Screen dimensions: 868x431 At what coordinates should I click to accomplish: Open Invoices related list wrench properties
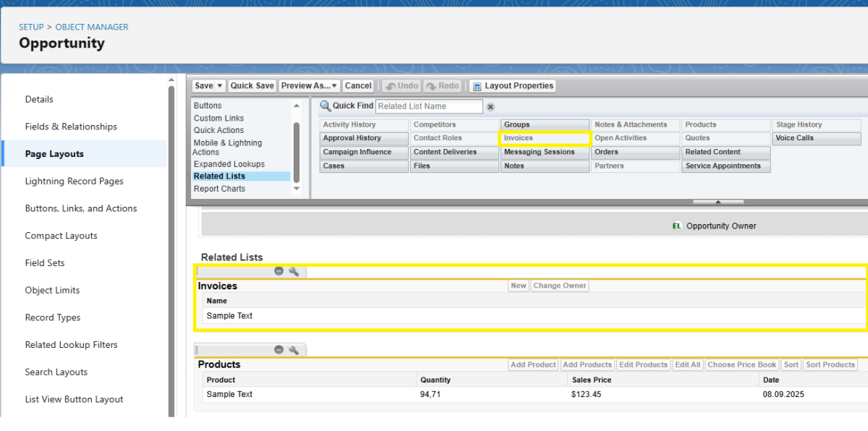tap(294, 271)
